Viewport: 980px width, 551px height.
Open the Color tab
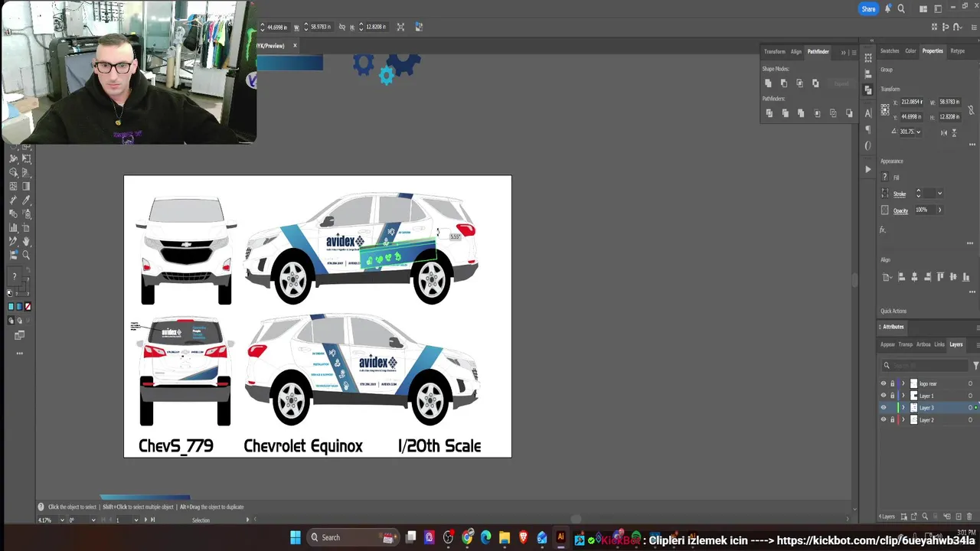point(910,51)
